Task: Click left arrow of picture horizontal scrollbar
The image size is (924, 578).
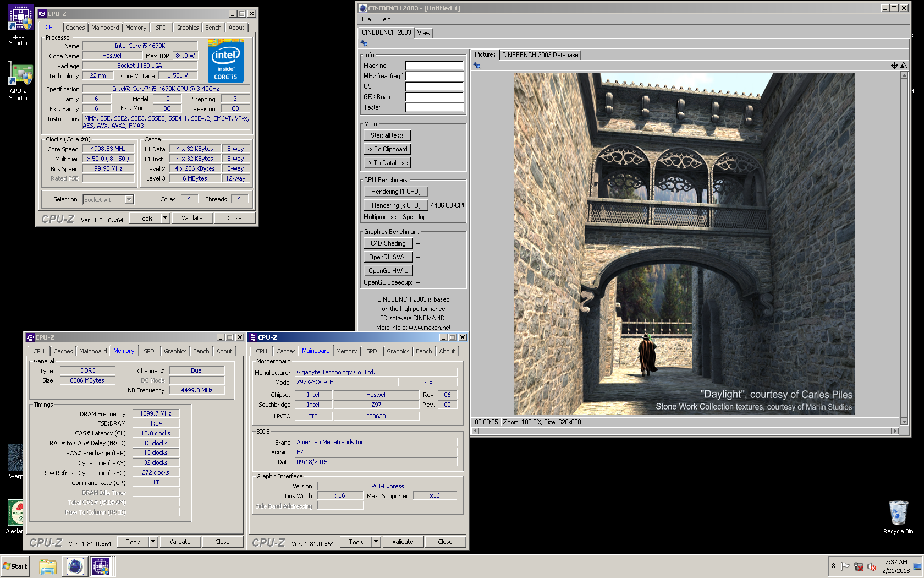Action: click(476, 431)
